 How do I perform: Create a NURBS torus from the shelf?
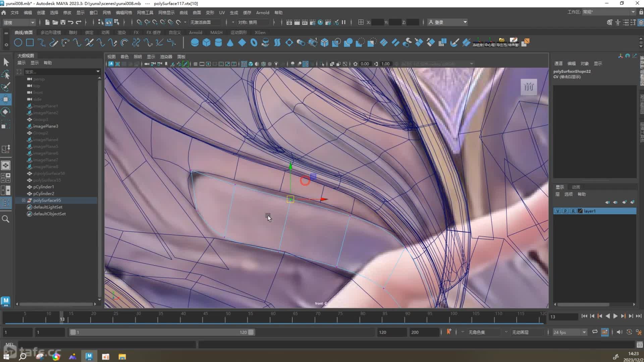click(x=254, y=43)
